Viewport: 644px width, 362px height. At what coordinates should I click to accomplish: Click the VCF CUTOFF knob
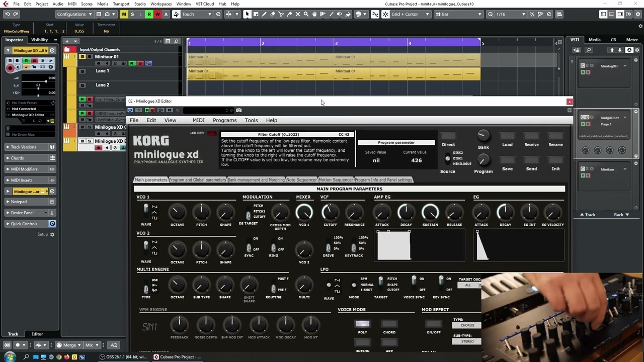coord(330,212)
